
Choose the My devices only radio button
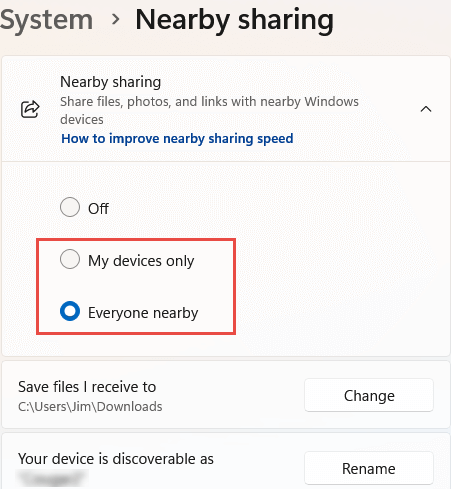click(x=70, y=259)
